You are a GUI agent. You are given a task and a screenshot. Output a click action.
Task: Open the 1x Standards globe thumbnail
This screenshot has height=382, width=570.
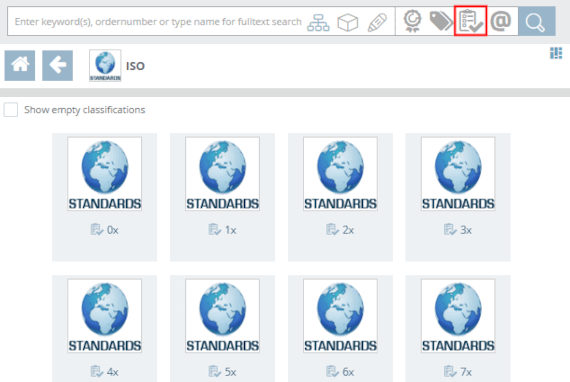pos(222,174)
